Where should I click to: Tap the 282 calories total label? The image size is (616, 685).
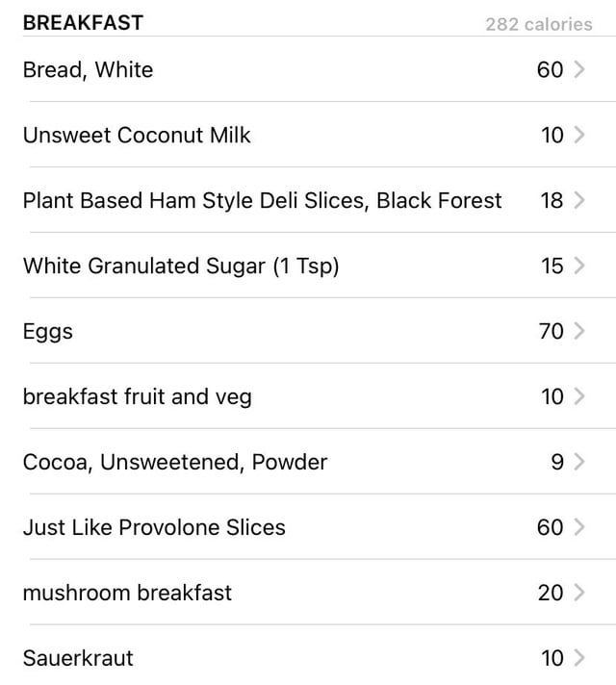pyautogui.click(x=539, y=24)
